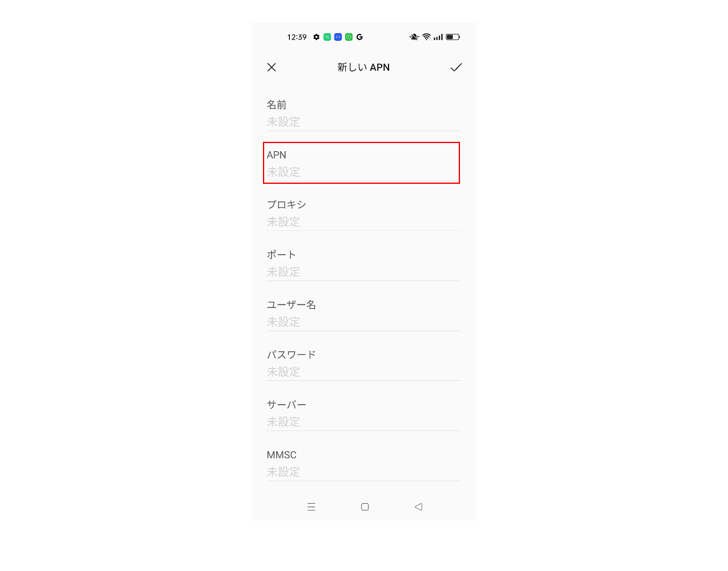Tap the パスワード field

[363, 363]
